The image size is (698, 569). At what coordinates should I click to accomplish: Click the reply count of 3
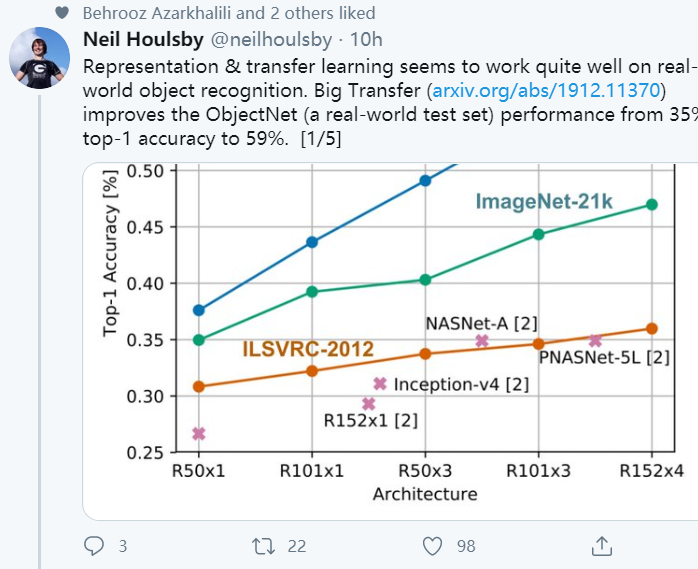tap(123, 546)
